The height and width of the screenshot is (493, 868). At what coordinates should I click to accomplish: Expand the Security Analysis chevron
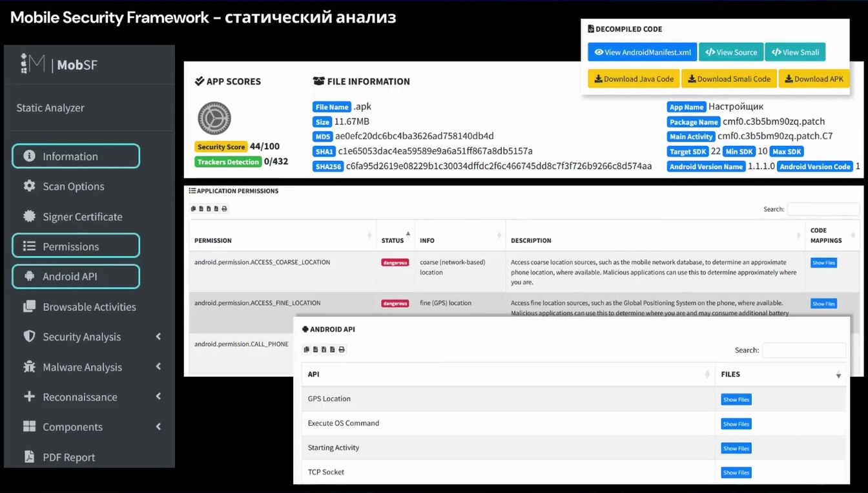click(158, 337)
